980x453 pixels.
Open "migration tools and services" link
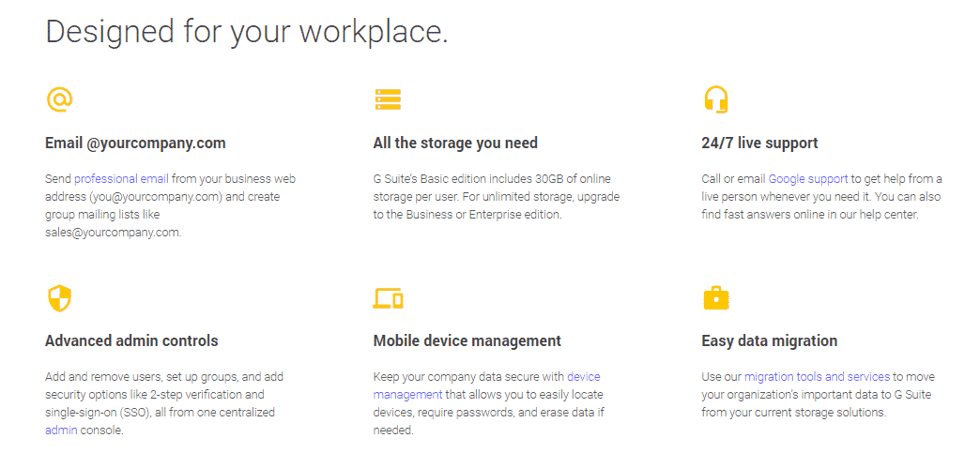pyautogui.click(x=817, y=377)
